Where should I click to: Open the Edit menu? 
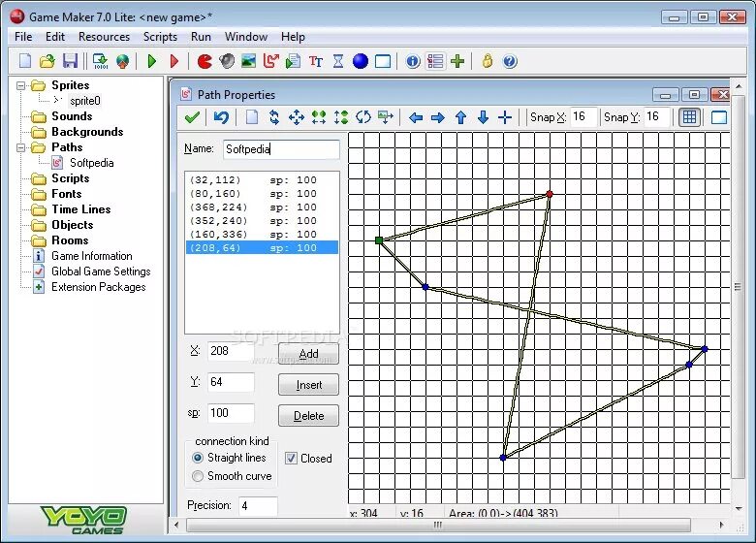pos(55,37)
